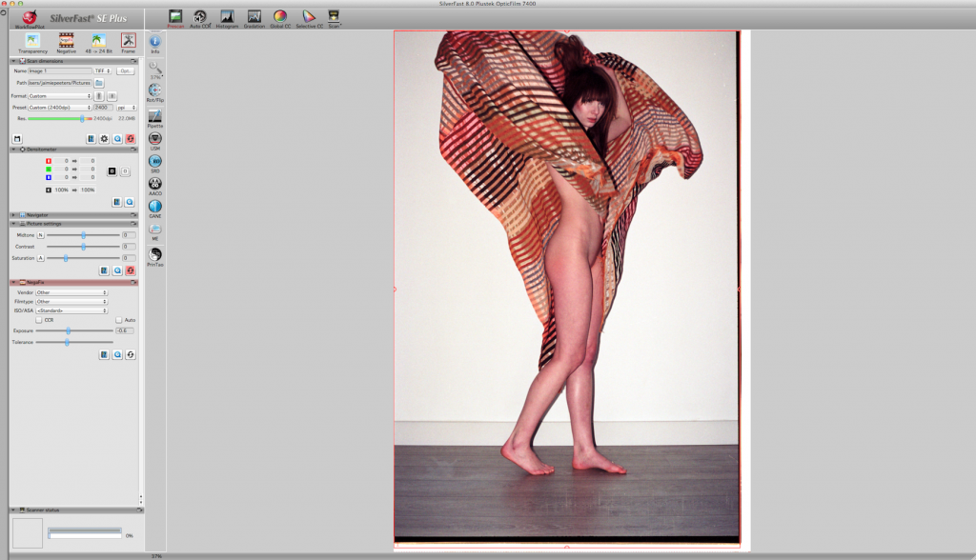Enable the CCR checkbox in NegaFix
Image resolution: width=976 pixels, height=560 pixels.
(39, 320)
